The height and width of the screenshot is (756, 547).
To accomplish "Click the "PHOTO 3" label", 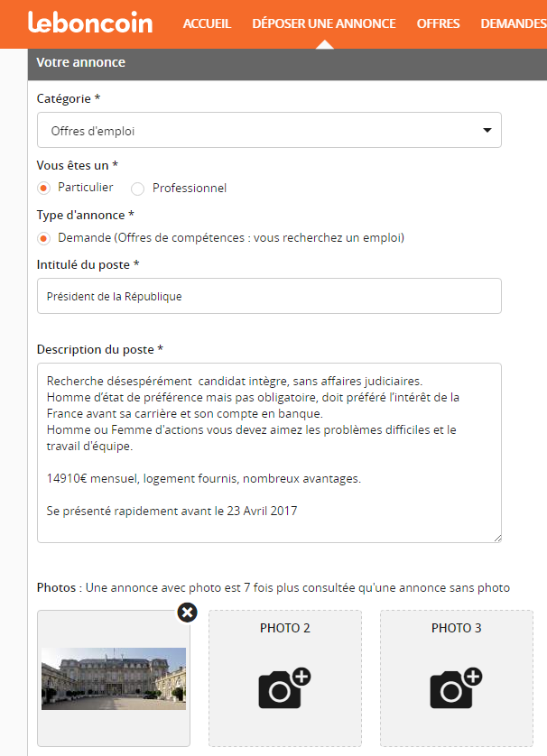I will 456,628.
